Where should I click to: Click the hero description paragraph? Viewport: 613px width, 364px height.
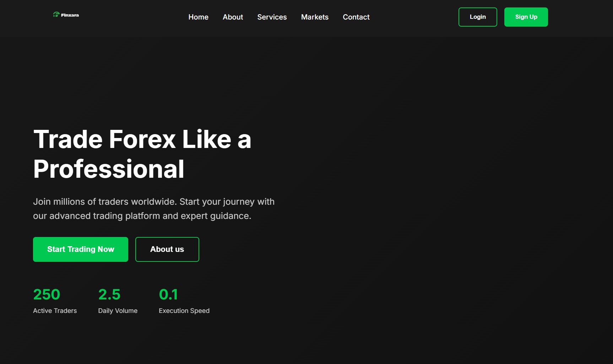[x=153, y=208]
